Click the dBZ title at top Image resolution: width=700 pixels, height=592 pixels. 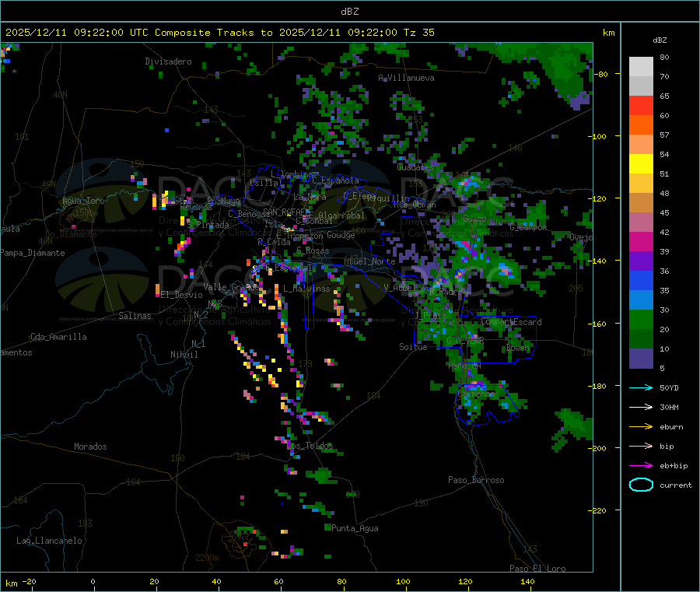click(x=349, y=12)
